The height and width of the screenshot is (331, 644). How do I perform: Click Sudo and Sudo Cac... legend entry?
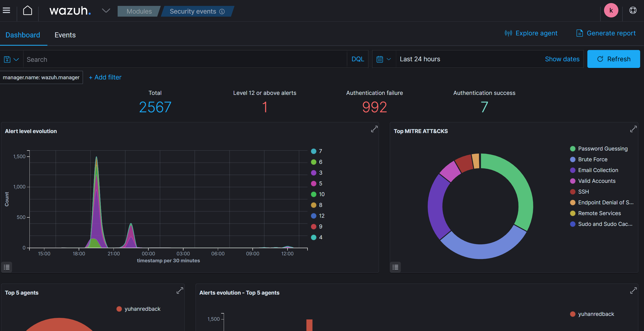click(x=601, y=224)
